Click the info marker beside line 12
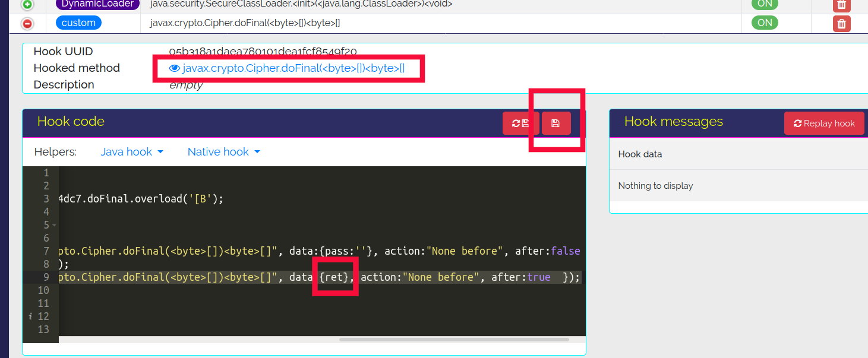Screen dimensions: 868x358 pos(30,316)
